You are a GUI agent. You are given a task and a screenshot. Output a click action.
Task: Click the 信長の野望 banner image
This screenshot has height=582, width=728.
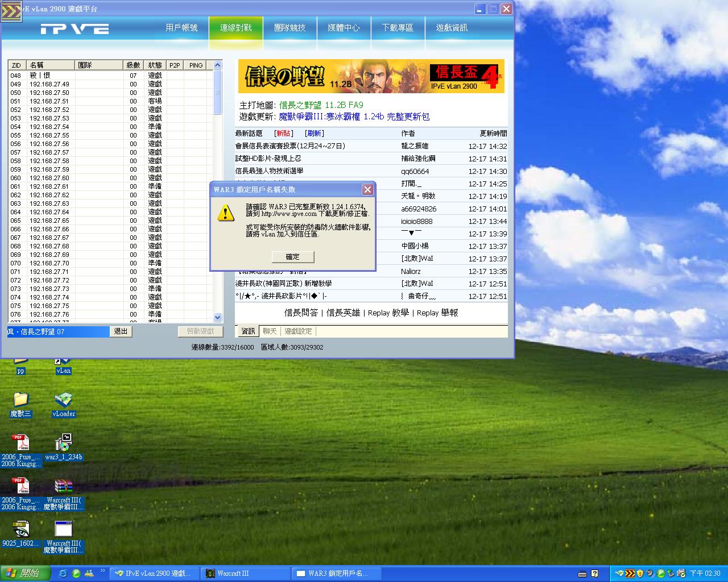pyautogui.click(x=371, y=76)
